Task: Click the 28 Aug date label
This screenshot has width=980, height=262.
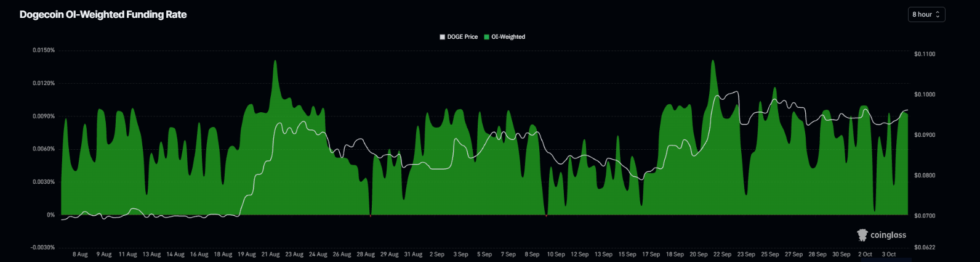Action: 366,254
